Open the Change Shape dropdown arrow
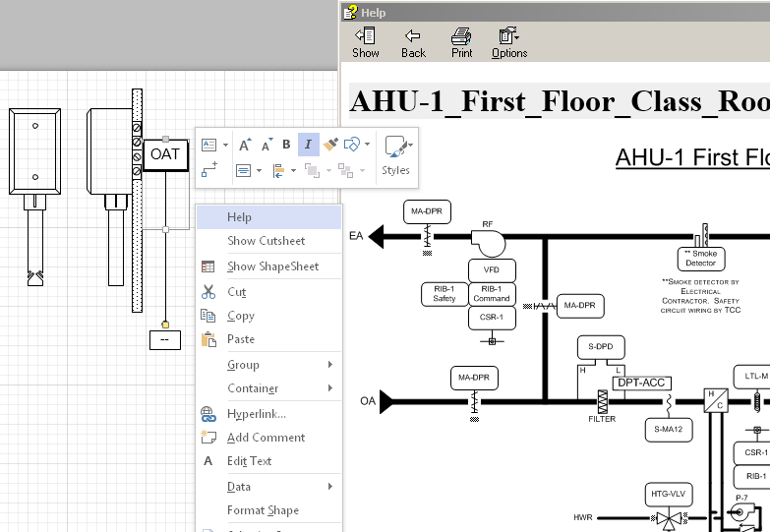The height and width of the screenshot is (532, 770). [x=368, y=145]
